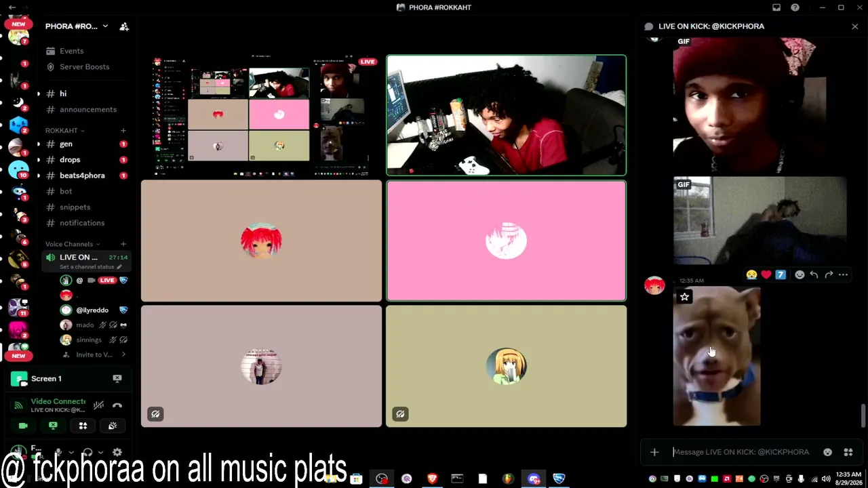
Task: Add the red heart reaction
Action: click(766, 274)
